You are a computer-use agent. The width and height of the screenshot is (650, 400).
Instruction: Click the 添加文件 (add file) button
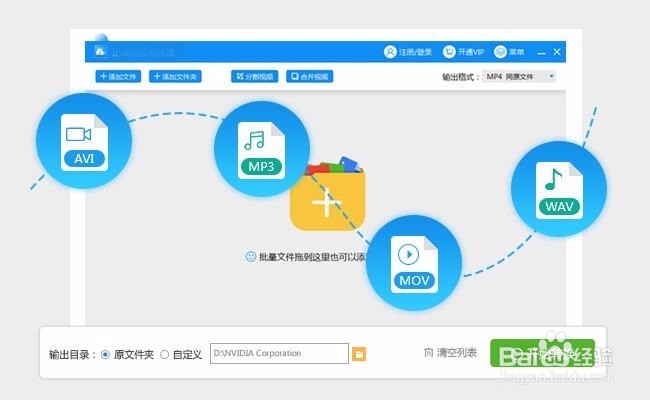(118, 76)
